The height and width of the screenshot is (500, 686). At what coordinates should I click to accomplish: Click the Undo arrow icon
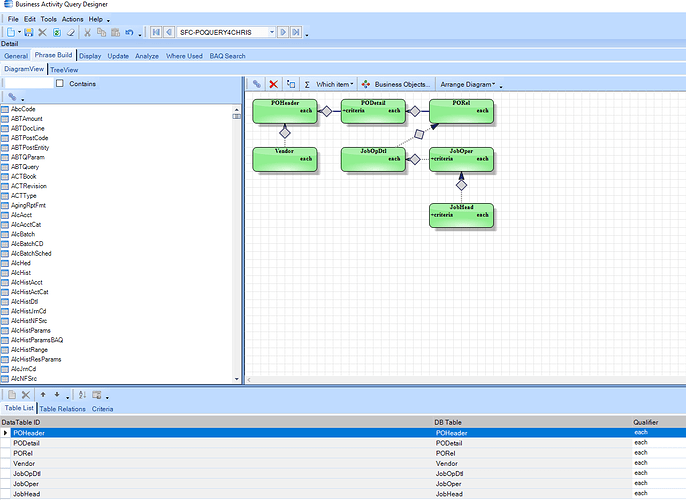pos(130,32)
